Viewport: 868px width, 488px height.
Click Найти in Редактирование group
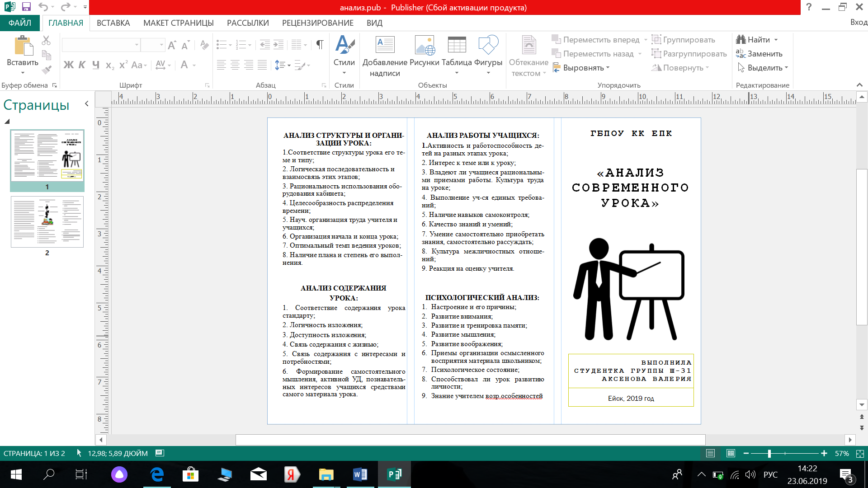(753, 40)
